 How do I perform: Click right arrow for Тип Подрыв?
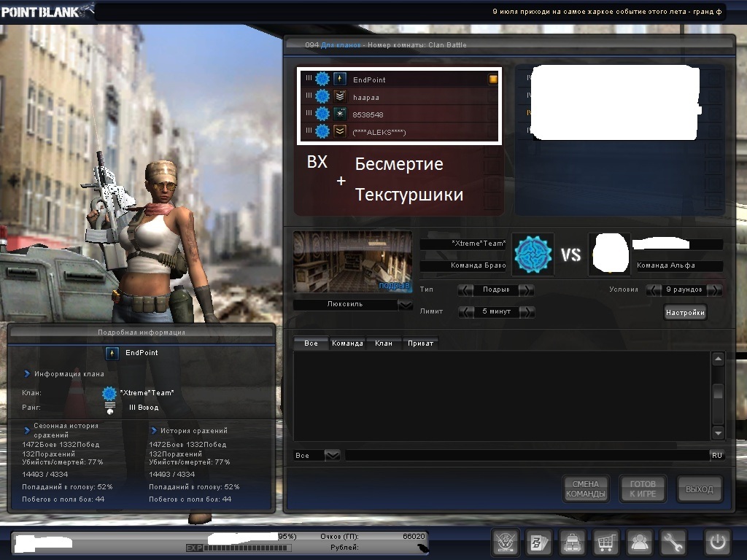(526, 289)
